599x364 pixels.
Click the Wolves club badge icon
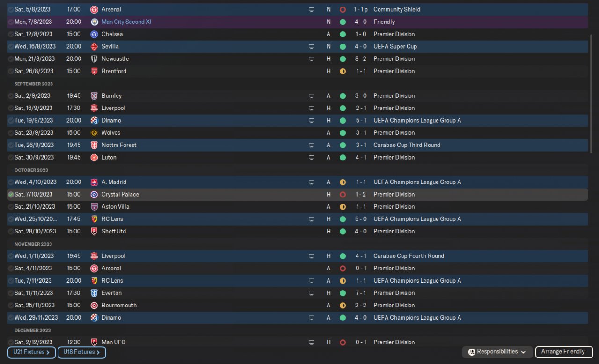tap(94, 133)
